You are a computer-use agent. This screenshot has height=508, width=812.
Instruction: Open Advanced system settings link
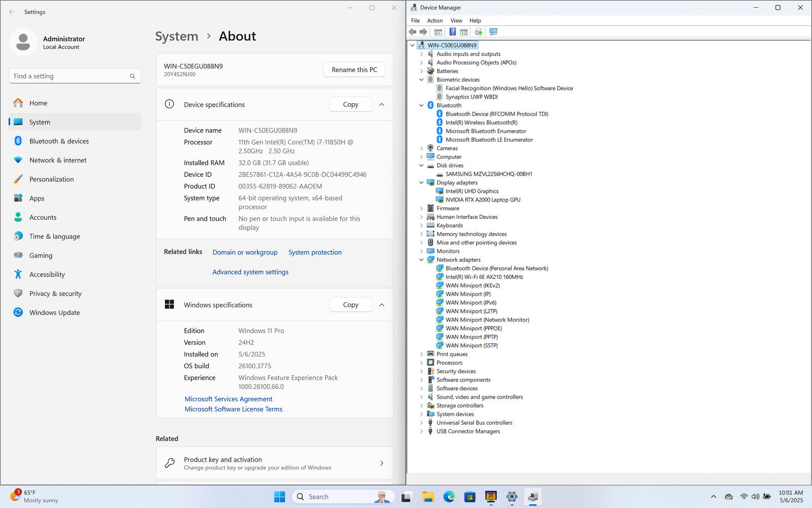tap(250, 272)
